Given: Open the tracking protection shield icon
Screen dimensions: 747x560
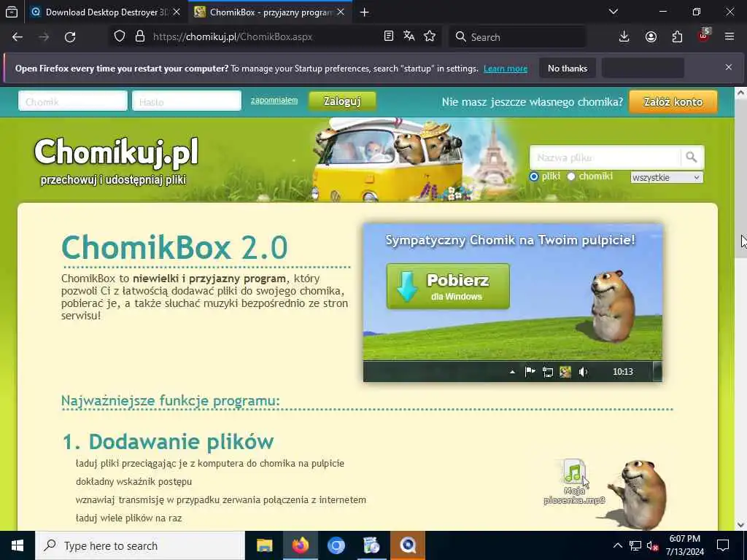Looking at the screenshot, I should [120, 36].
